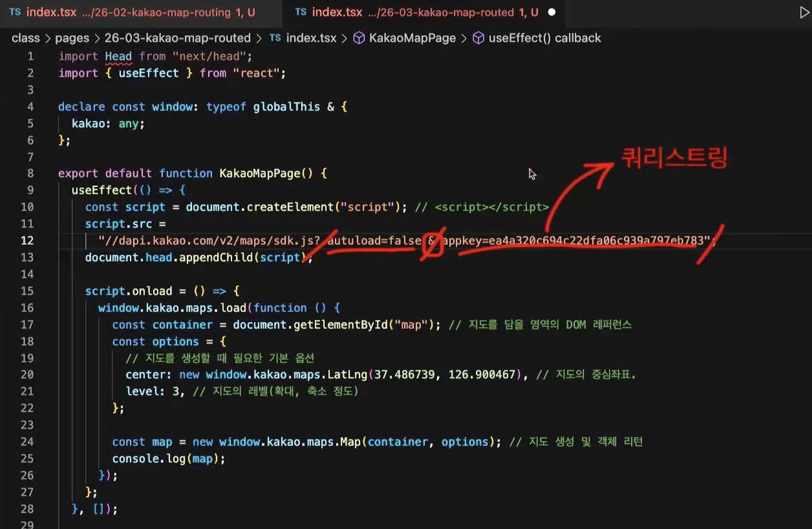Click the chevron after index.tsx in the breadcrumb
Image resolution: width=812 pixels, height=529 pixels.
point(344,38)
